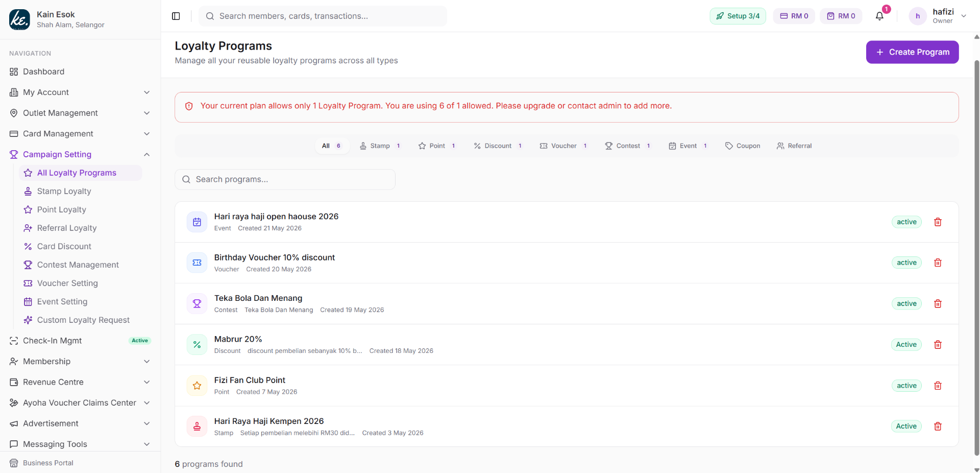
Task: Toggle the sidebar panel icon
Action: pyautogui.click(x=176, y=16)
